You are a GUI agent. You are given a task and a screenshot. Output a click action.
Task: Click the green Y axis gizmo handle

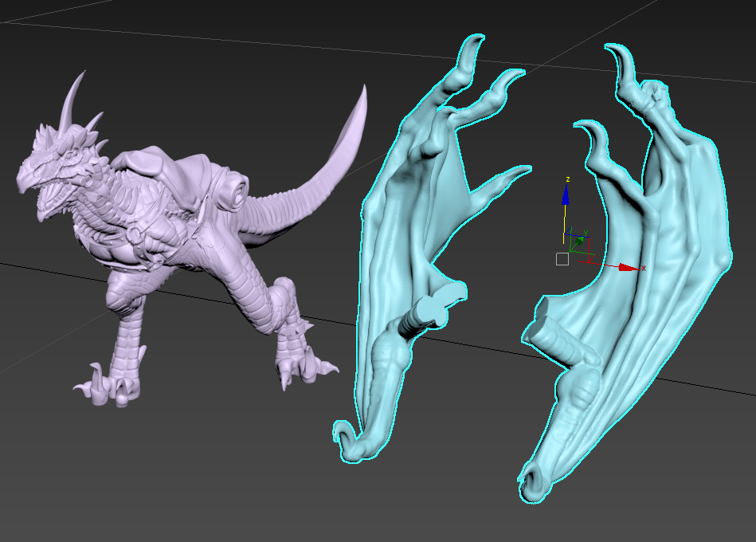[580, 240]
